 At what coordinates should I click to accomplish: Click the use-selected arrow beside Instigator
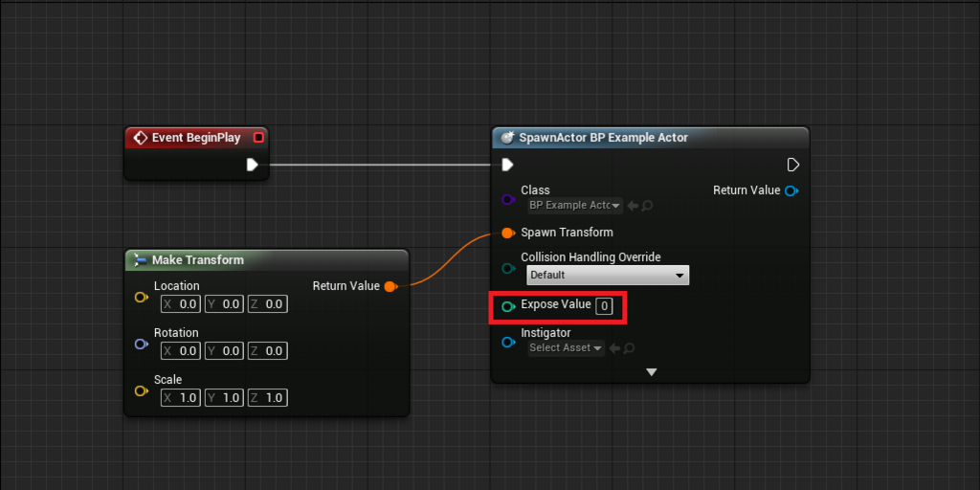[x=614, y=347]
